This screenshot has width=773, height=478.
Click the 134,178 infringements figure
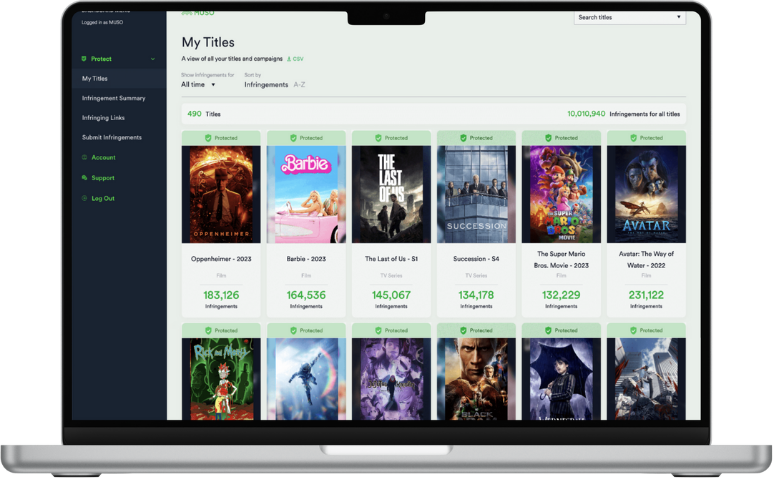pos(476,295)
